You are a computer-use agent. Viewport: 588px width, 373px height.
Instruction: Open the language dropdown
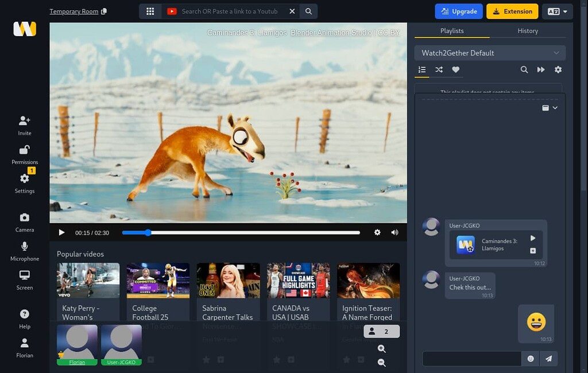[x=557, y=11]
